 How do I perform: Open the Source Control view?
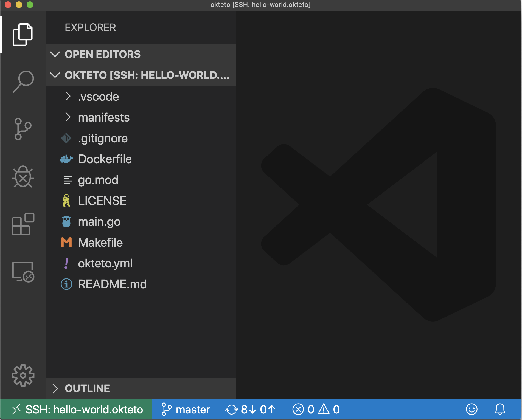[x=23, y=129]
